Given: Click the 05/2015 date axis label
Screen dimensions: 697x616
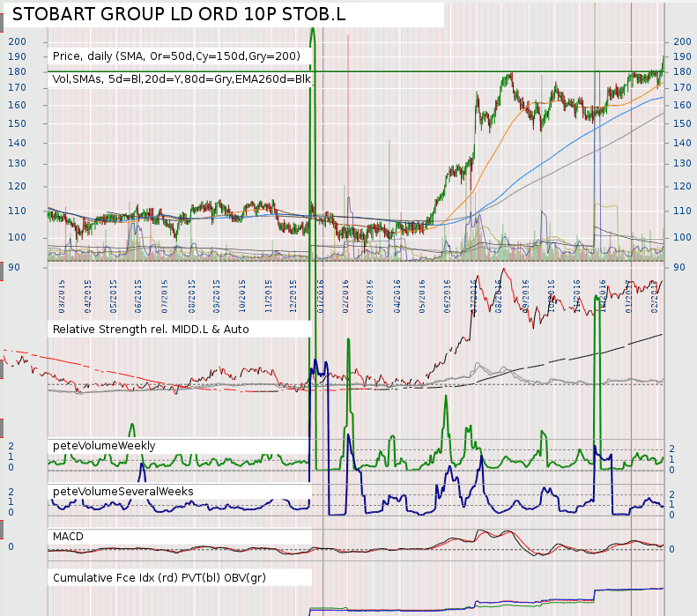Looking at the screenshot, I should [114, 296].
